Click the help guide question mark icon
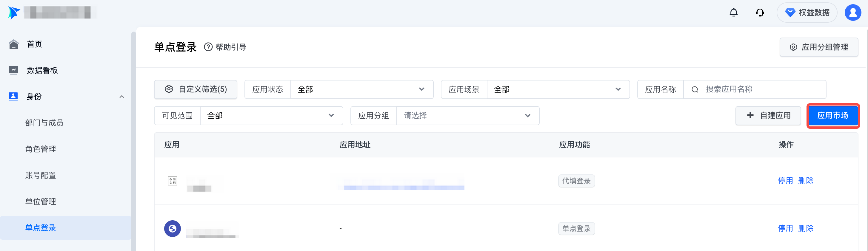The height and width of the screenshot is (251, 868). [208, 47]
